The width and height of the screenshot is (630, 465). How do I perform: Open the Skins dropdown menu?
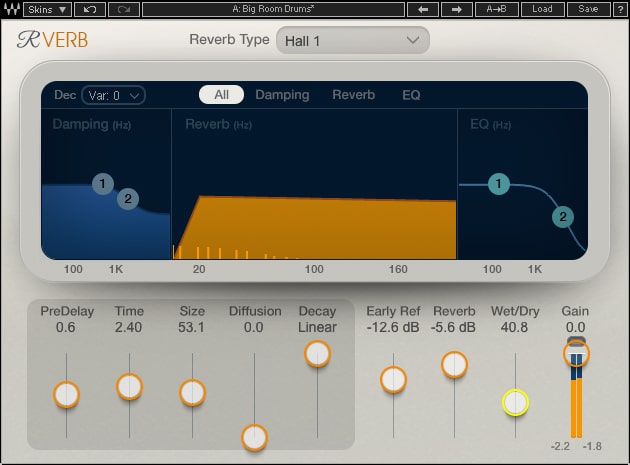(x=47, y=9)
